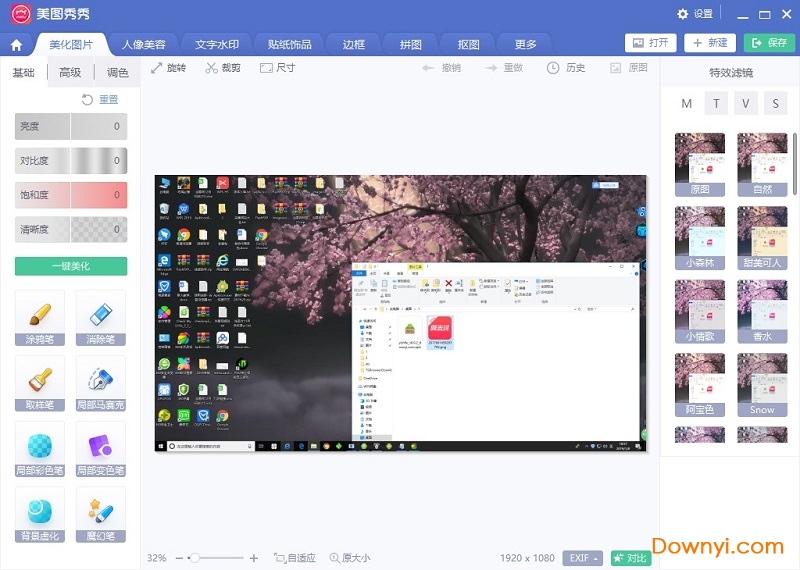Open 更多 more tab
The width and height of the screenshot is (800, 570).
[526, 44]
